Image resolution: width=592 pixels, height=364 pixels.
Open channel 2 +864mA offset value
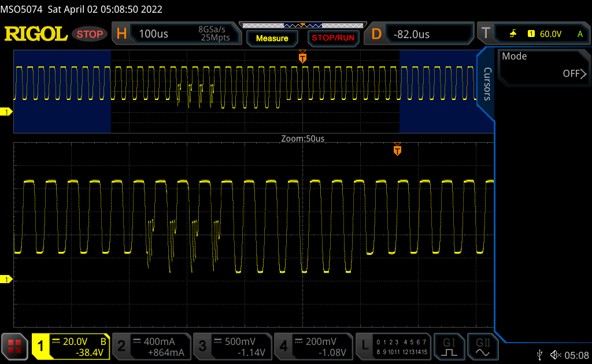(166, 352)
